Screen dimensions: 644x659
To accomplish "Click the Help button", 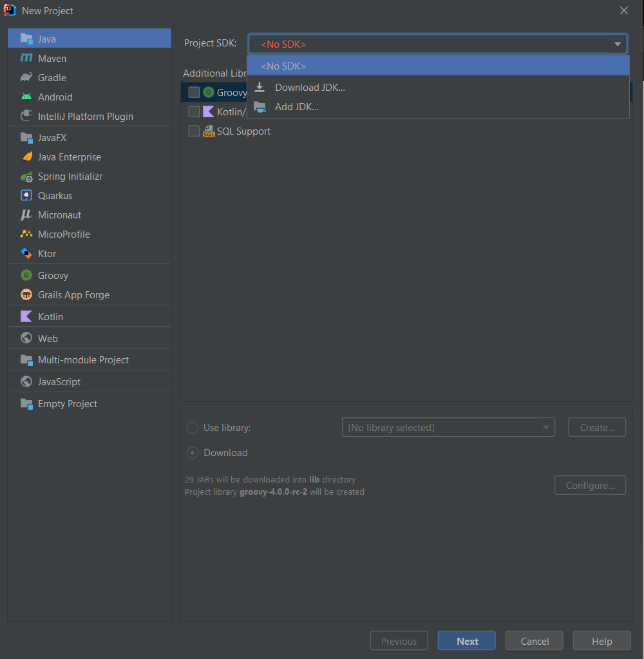I will [x=602, y=640].
